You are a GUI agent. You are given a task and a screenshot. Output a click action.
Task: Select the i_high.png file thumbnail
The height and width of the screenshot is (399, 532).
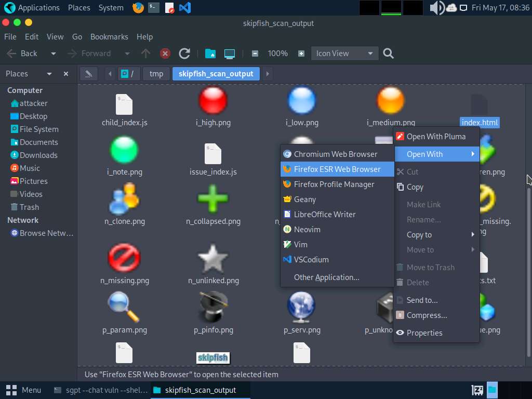[213, 101]
